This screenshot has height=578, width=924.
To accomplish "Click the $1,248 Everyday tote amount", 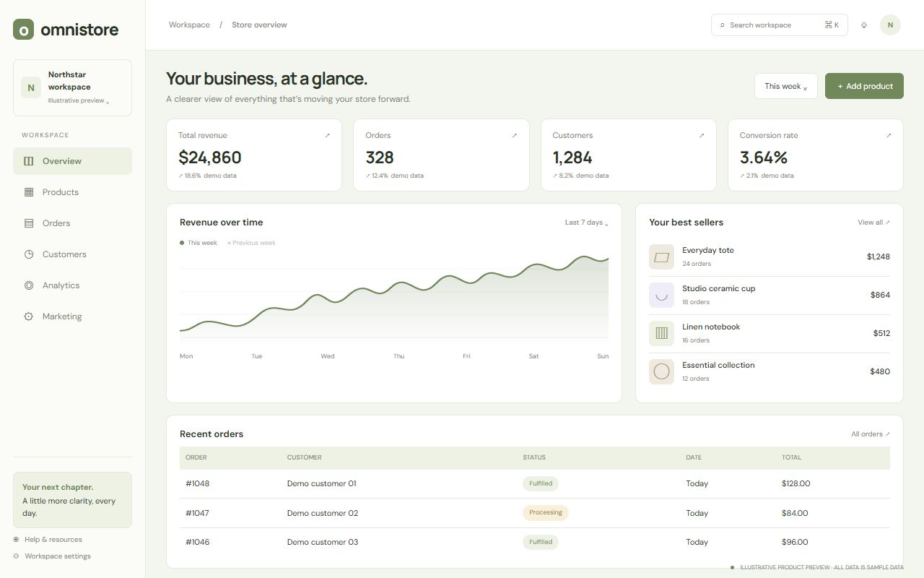I will (879, 256).
